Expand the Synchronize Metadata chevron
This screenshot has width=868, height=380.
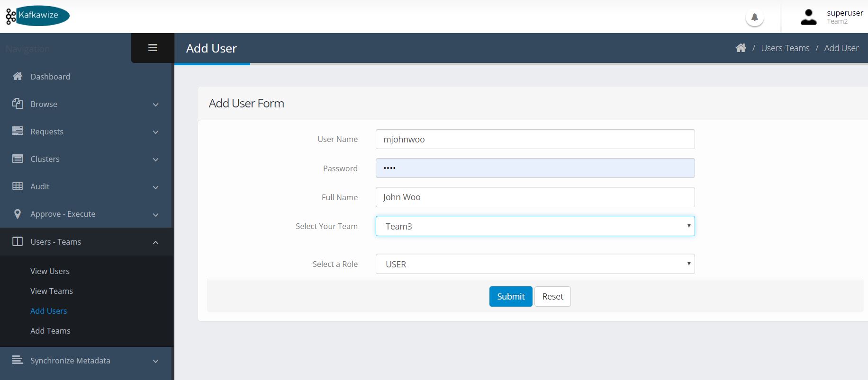[155, 361]
